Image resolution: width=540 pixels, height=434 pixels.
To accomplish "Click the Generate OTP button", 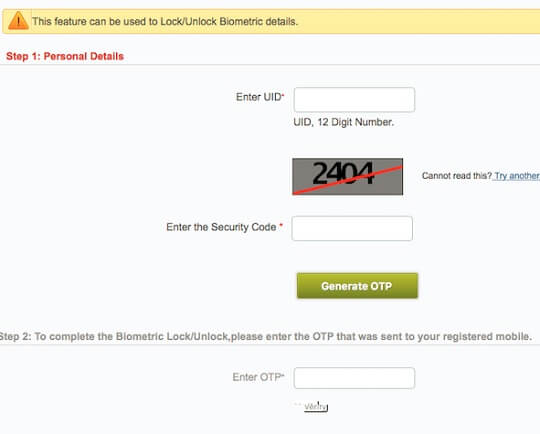I will tap(357, 286).
